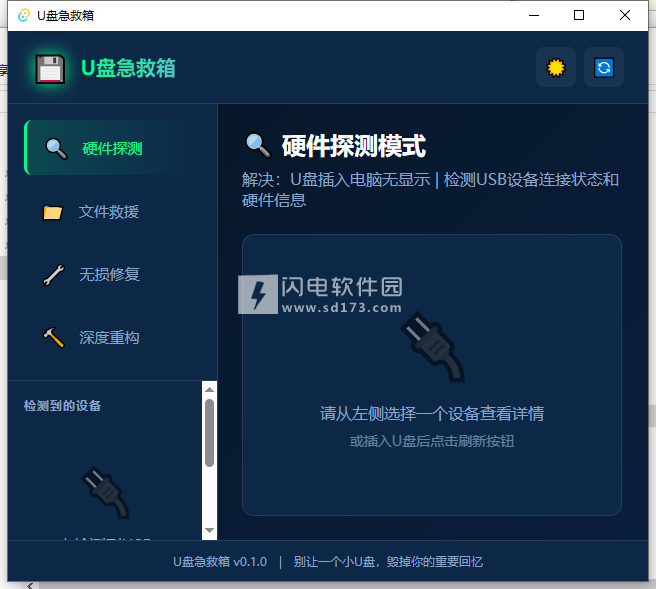Click the U盘急救箱 v0.1.0 footer text
This screenshot has width=656, height=589.
[x=220, y=562]
